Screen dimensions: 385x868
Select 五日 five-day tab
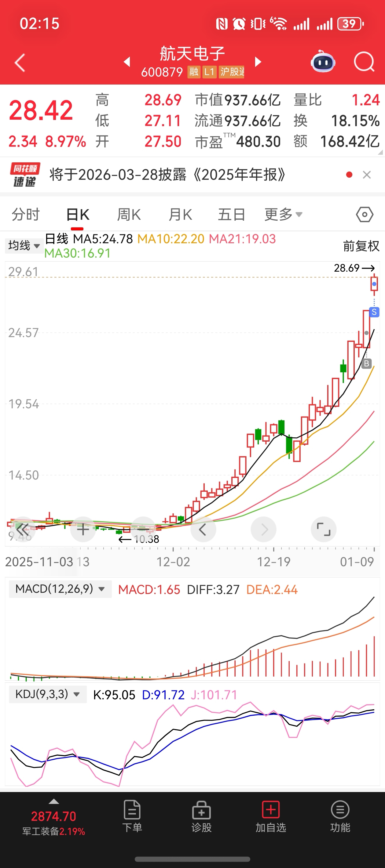coord(232,215)
